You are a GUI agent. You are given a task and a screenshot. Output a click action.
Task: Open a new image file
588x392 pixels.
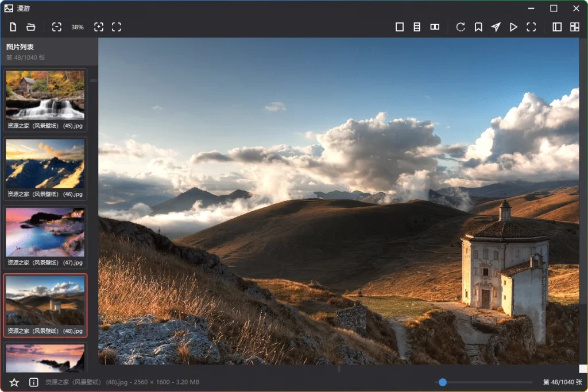click(13, 26)
